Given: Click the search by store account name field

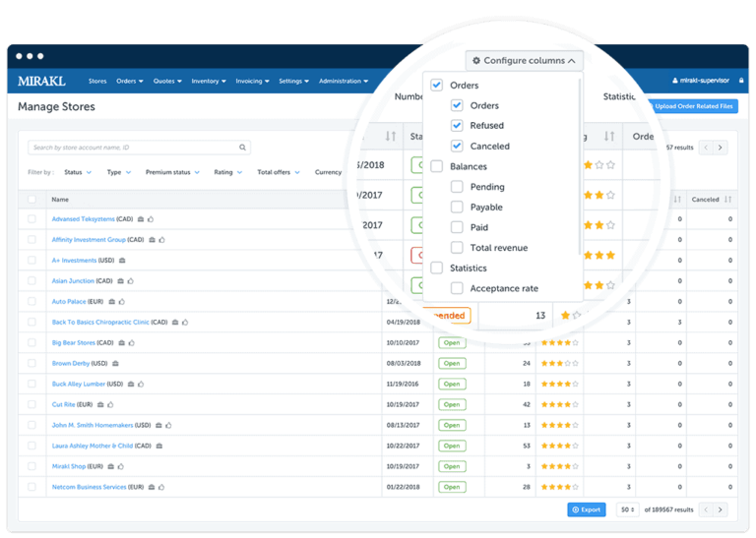Looking at the screenshot, I should [133, 148].
